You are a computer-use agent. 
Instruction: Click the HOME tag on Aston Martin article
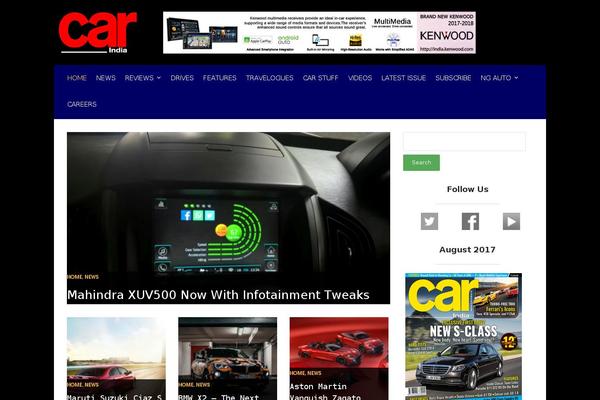297,373
